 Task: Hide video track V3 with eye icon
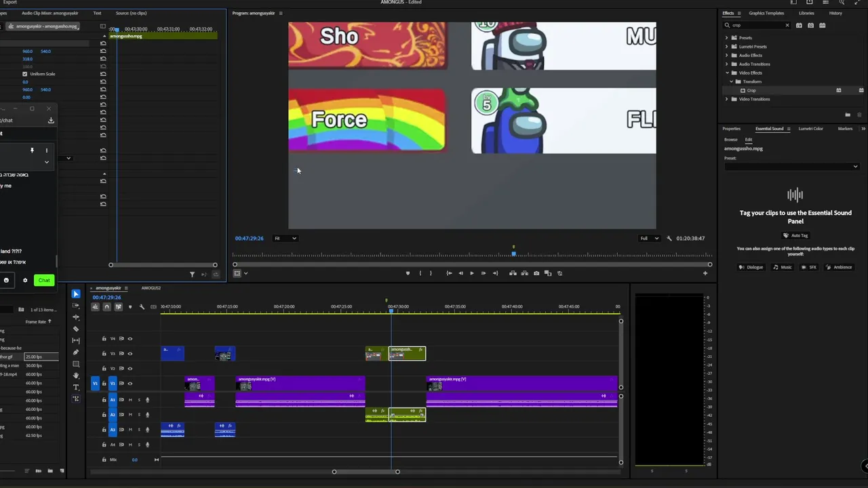(x=130, y=353)
